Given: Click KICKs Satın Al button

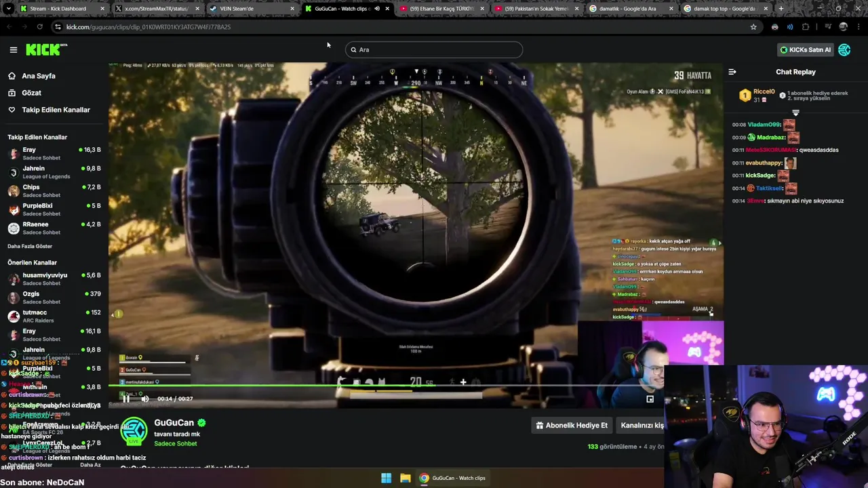Looking at the screenshot, I should [805, 49].
